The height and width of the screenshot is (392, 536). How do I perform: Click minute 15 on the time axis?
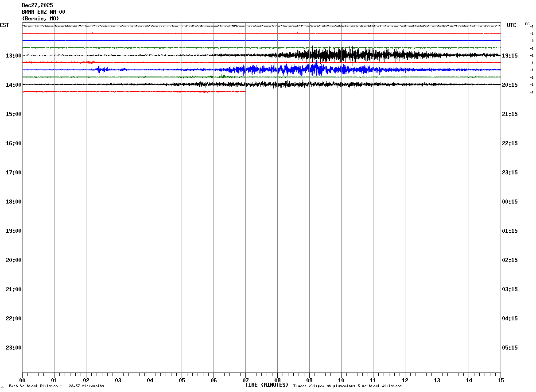(x=501, y=380)
